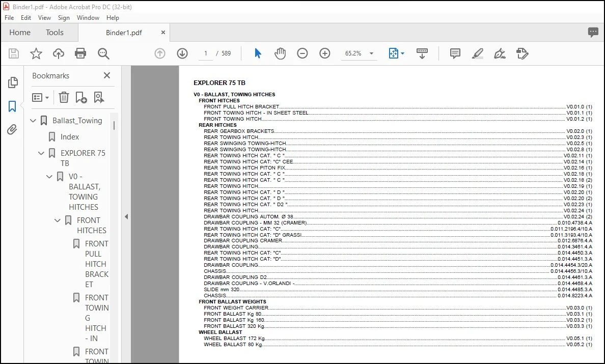Open the fit page options dropdown arrow
Screen dimensions: 605x364
(403, 53)
